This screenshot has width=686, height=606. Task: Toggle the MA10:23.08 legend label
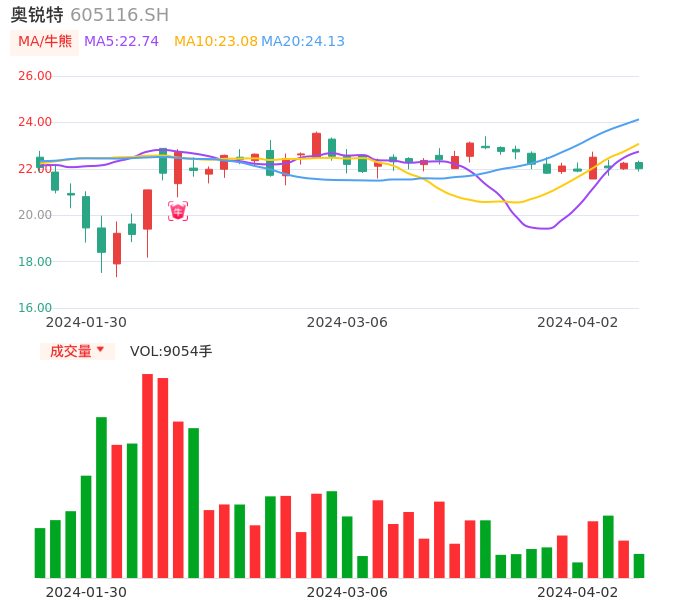click(215, 41)
